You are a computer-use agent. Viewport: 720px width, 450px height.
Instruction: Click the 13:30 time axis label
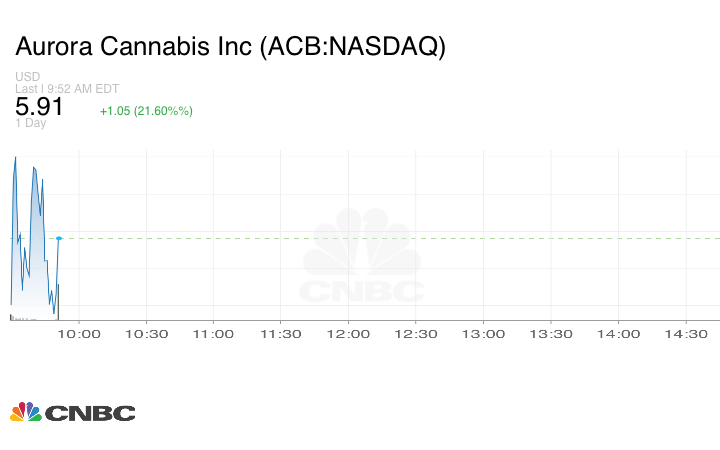pos(551,334)
